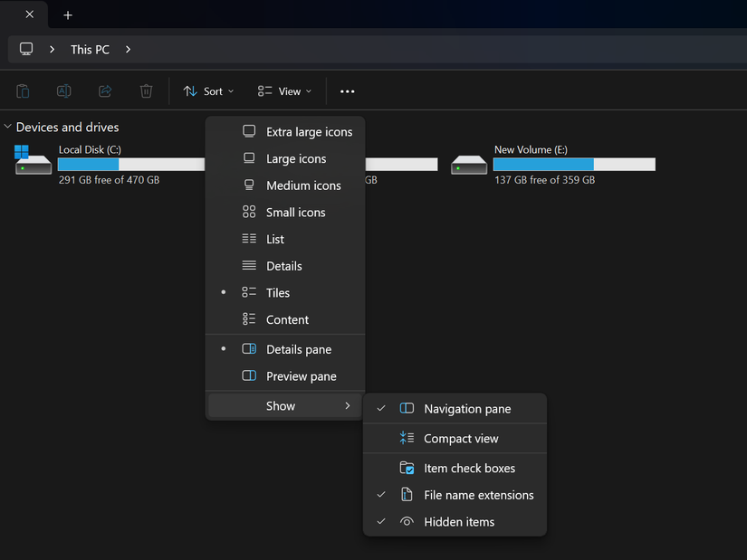Open the Sort dropdown

[x=209, y=90]
